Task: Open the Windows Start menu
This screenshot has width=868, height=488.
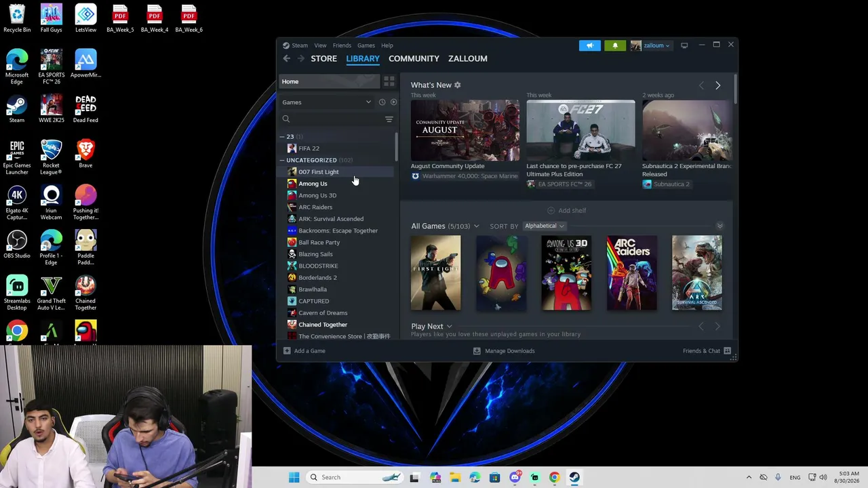Action: [294, 477]
